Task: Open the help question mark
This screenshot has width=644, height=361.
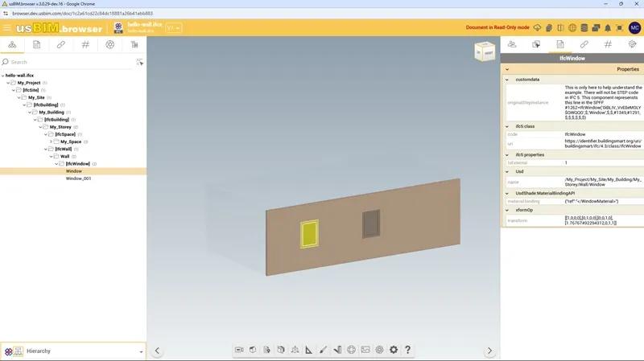Action: (x=407, y=350)
